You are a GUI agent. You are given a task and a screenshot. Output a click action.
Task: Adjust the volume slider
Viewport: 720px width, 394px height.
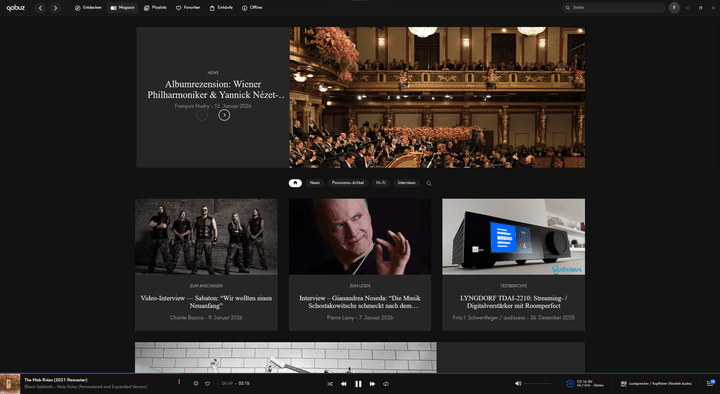click(537, 383)
